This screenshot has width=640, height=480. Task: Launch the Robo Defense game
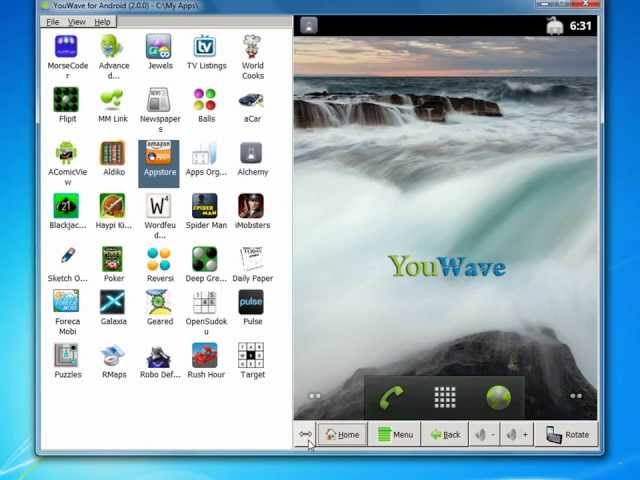[x=159, y=357]
